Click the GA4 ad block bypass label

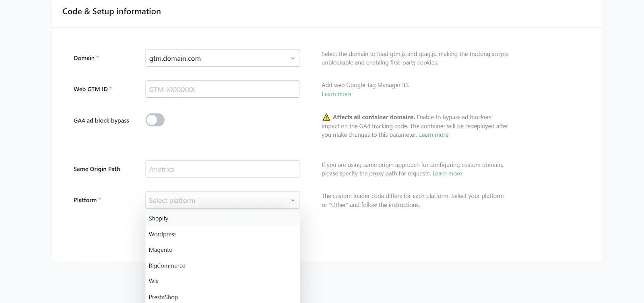click(x=101, y=120)
